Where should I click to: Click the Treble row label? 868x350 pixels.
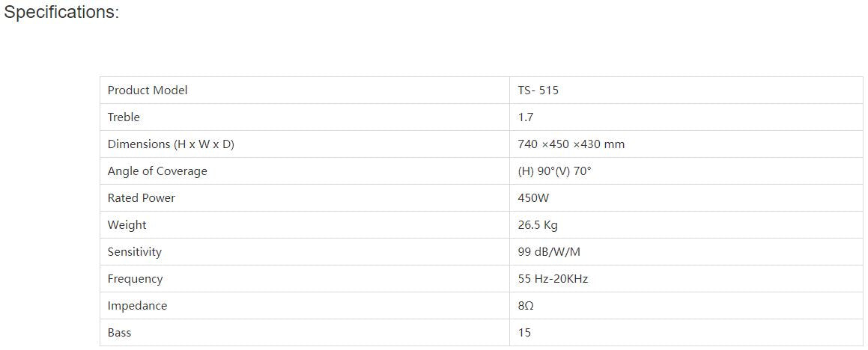pos(124,117)
